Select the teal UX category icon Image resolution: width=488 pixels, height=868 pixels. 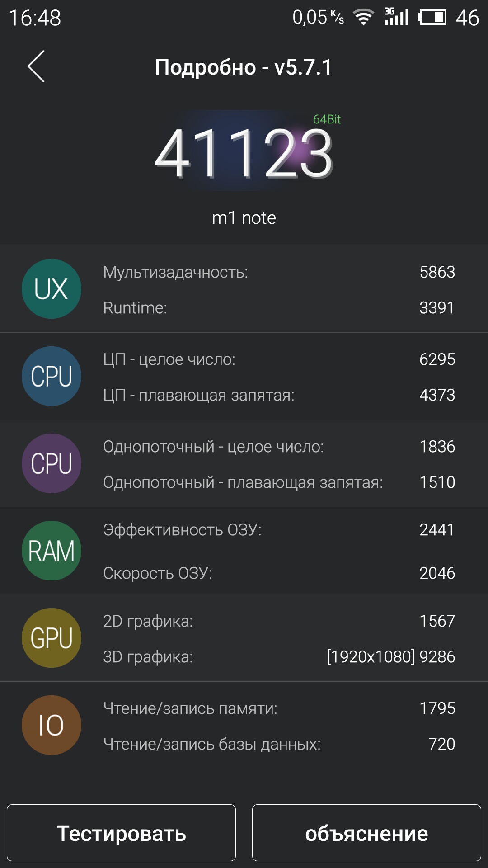coord(52,289)
